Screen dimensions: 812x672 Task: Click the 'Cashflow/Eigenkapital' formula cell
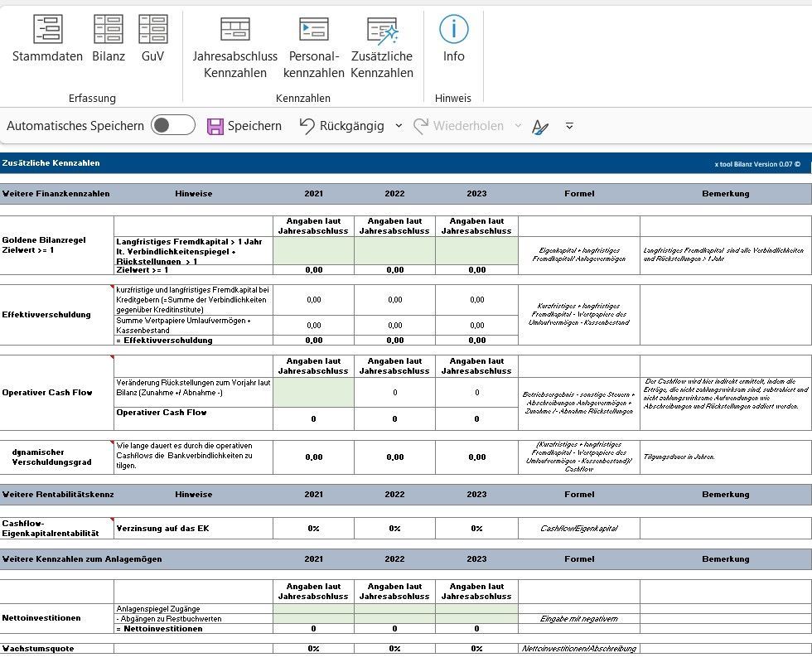579,528
